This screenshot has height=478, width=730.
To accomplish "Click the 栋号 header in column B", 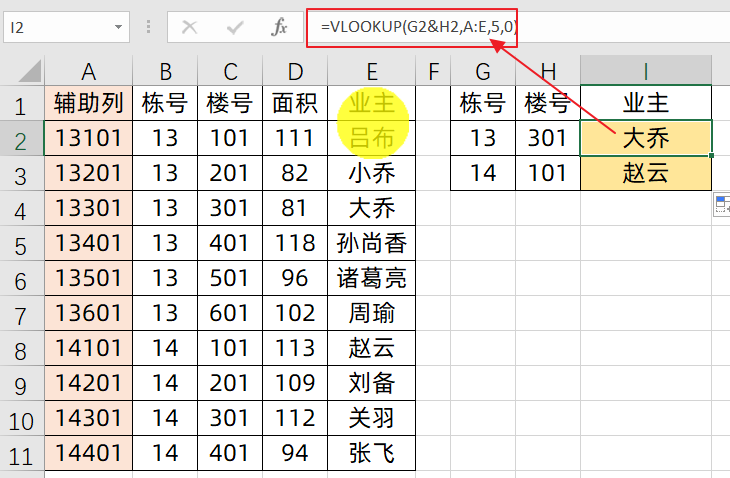I will (x=165, y=103).
